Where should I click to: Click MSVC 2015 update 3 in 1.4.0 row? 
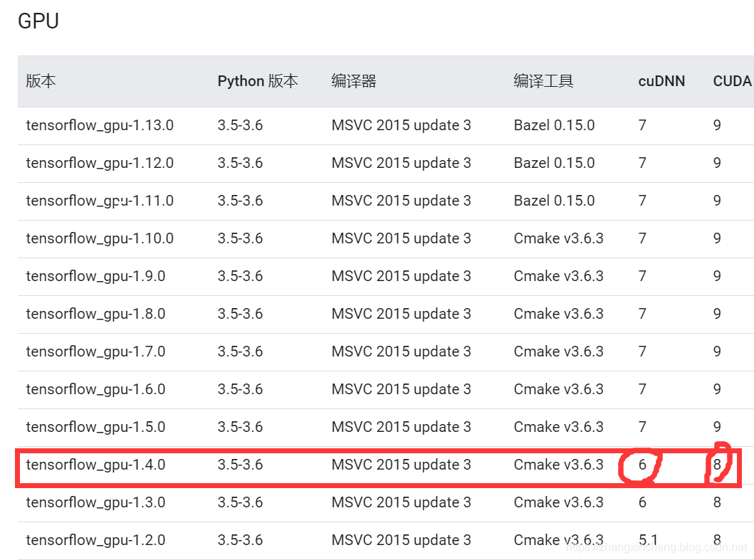point(401,465)
